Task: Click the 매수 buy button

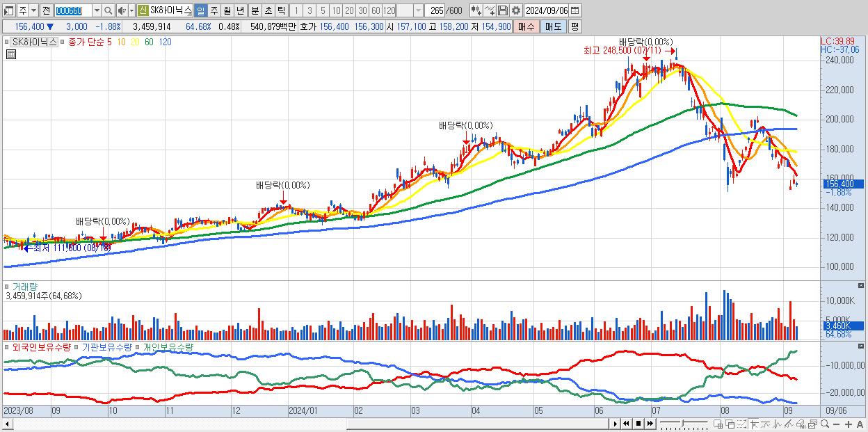Action: pyautogui.click(x=527, y=26)
